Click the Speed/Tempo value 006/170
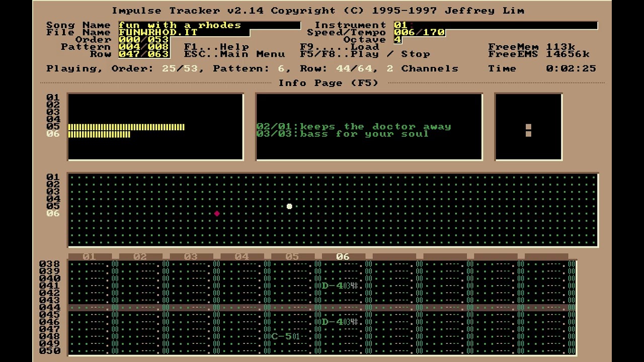Screen dimensions: 644x362 420,33
